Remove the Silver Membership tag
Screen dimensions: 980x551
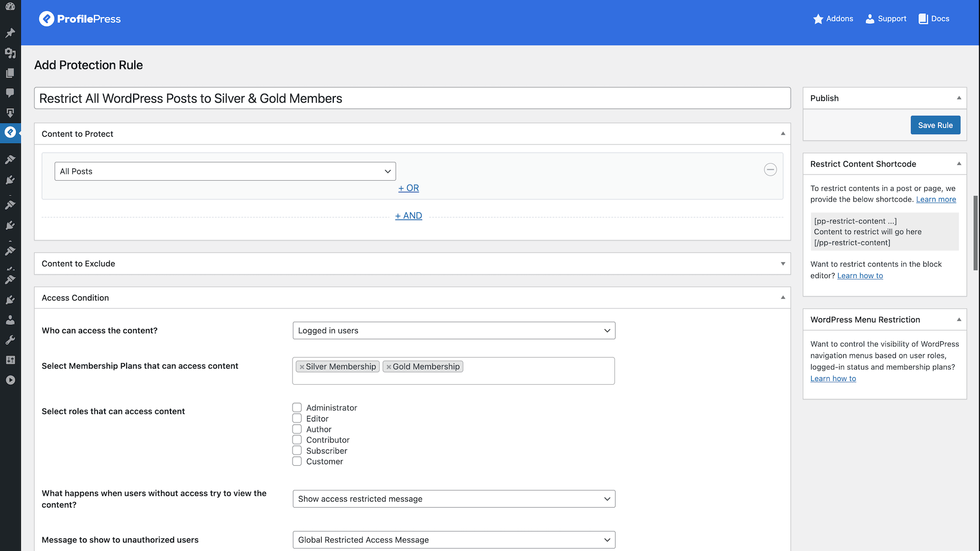tap(302, 366)
